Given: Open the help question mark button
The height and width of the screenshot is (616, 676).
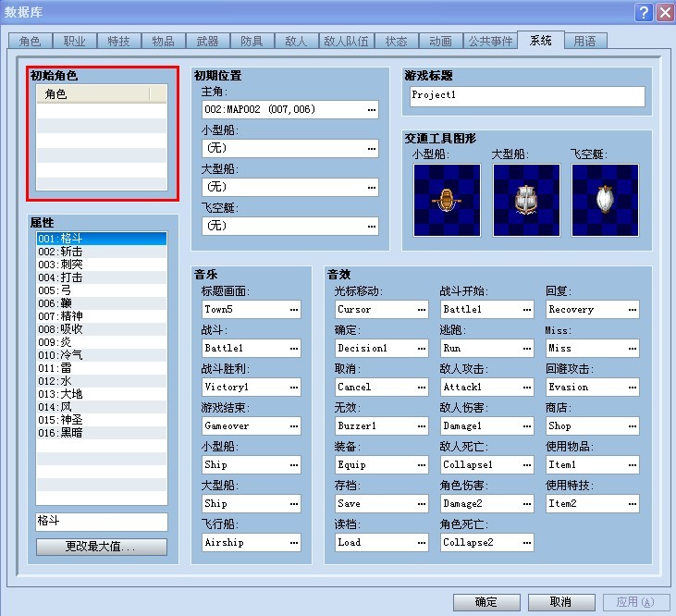Looking at the screenshot, I should [644, 12].
